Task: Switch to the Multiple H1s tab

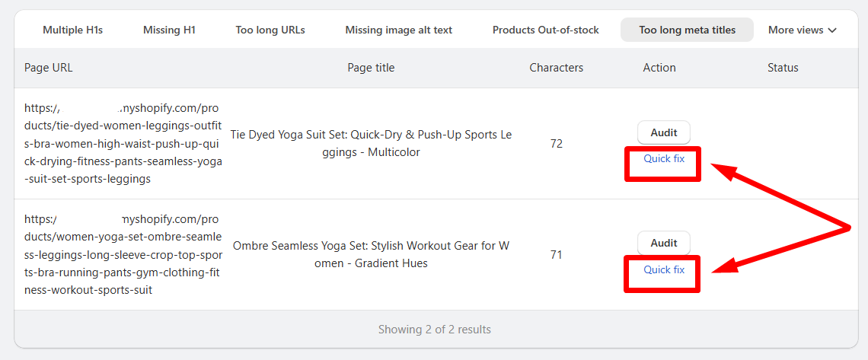Action: [72, 30]
